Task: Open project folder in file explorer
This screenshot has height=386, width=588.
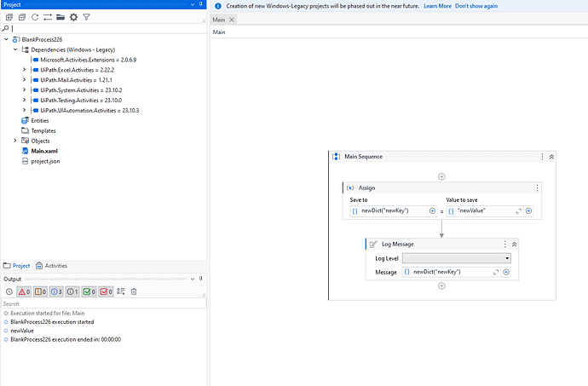Action: click(x=61, y=17)
